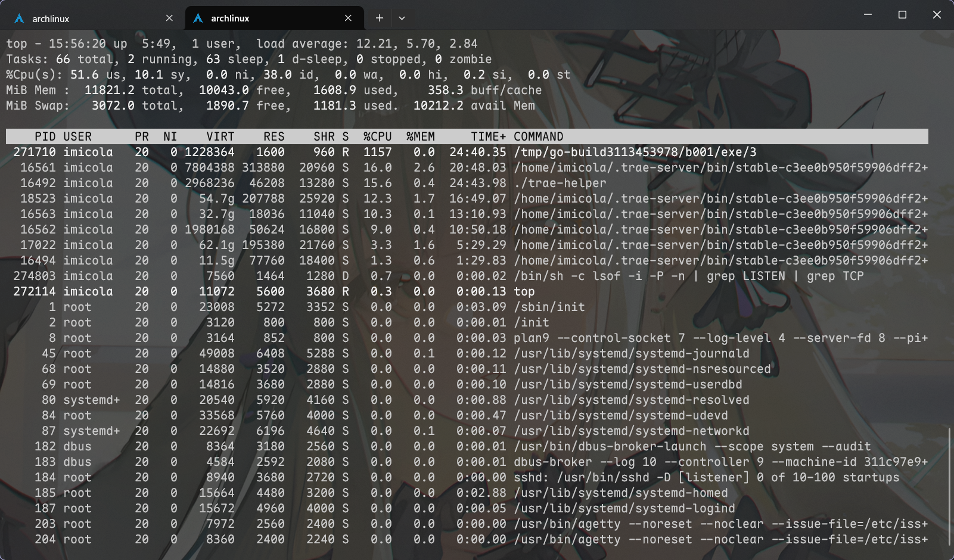Image resolution: width=954 pixels, height=560 pixels.
Task: Click the Arch logo on the active tab
Action: (198, 18)
